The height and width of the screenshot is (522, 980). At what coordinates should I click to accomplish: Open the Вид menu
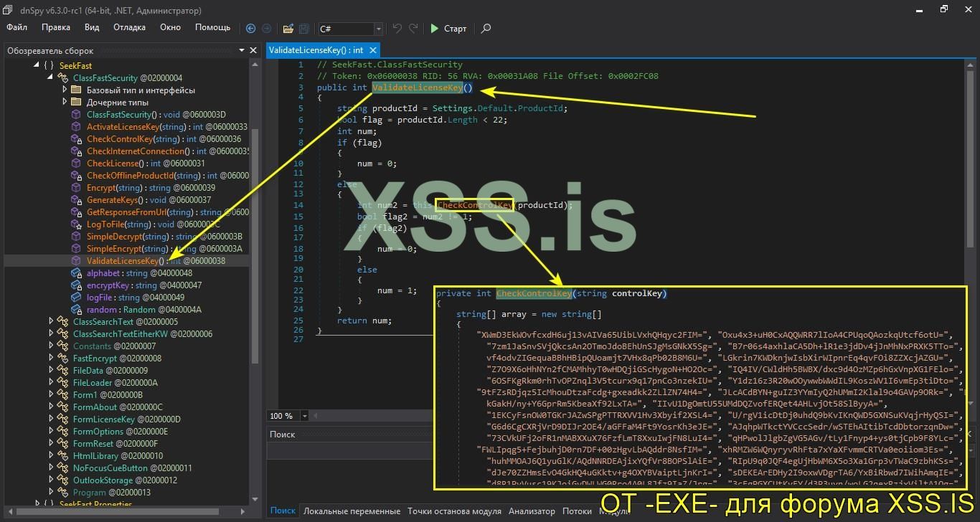92,27
